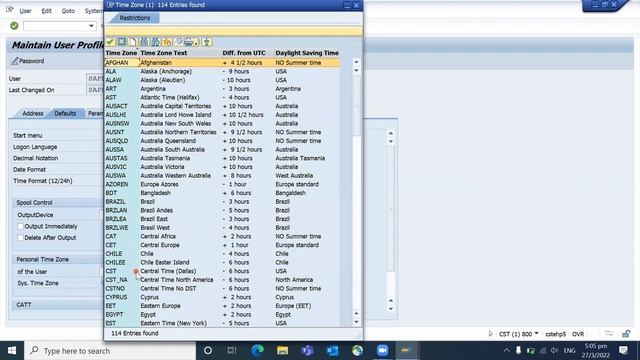Open Task View on the taskbar
The image size is (640, 360).
click(x=232, y=351)
